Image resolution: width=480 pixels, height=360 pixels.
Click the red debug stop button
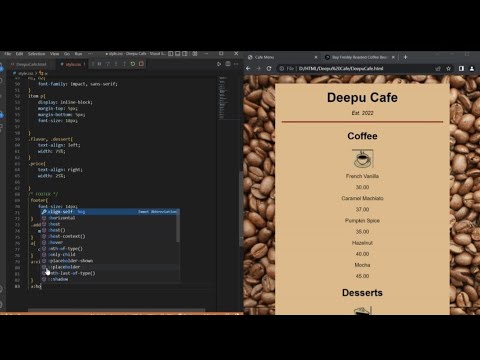[141, 64]
